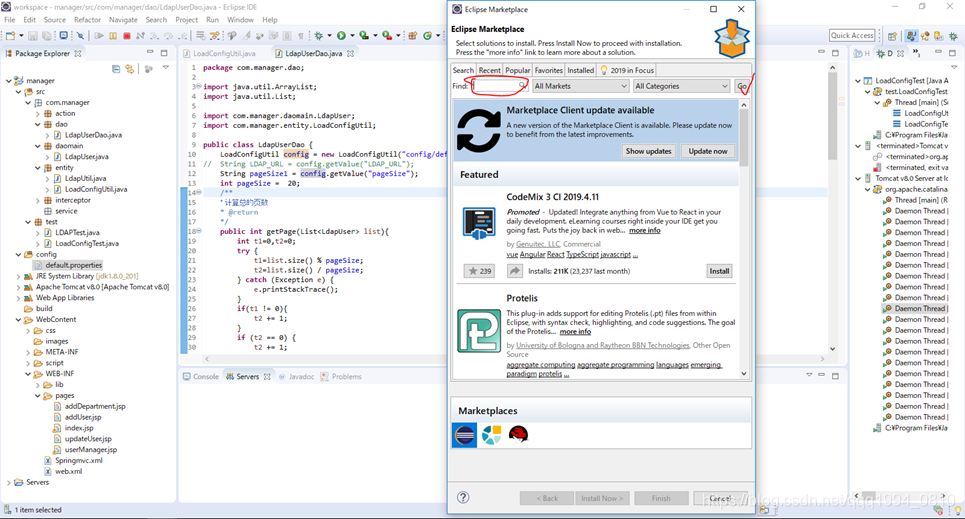Image resolution: width=965 pixels, height=519 pixels.
Task: Click the Step Return icon
Action: click(183, 36)
